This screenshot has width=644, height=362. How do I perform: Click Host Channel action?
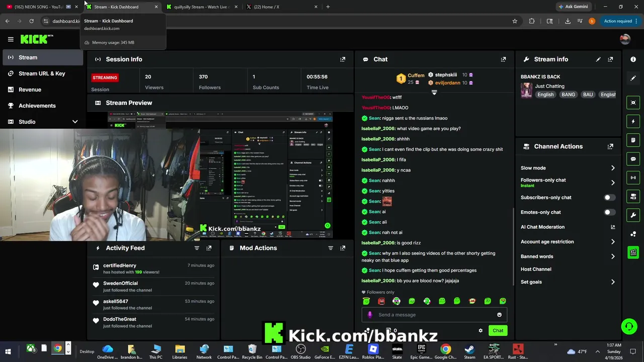tap(536, 269)
